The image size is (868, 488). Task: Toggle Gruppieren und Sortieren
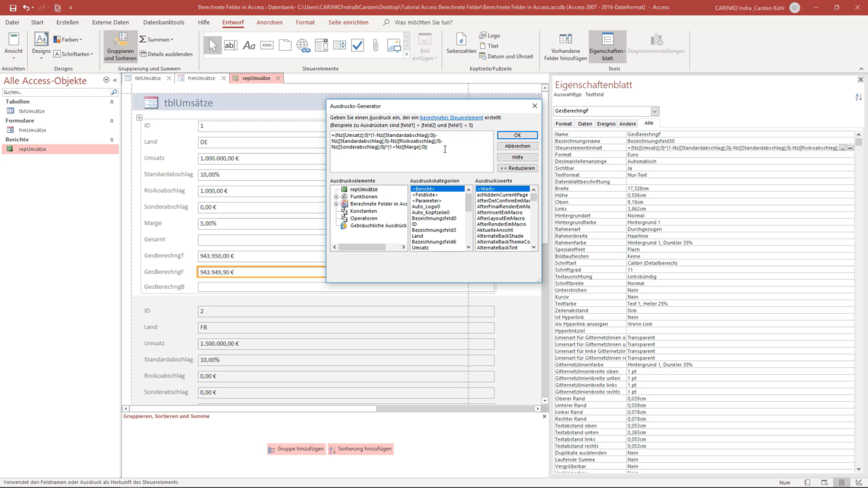pos(120,47)
